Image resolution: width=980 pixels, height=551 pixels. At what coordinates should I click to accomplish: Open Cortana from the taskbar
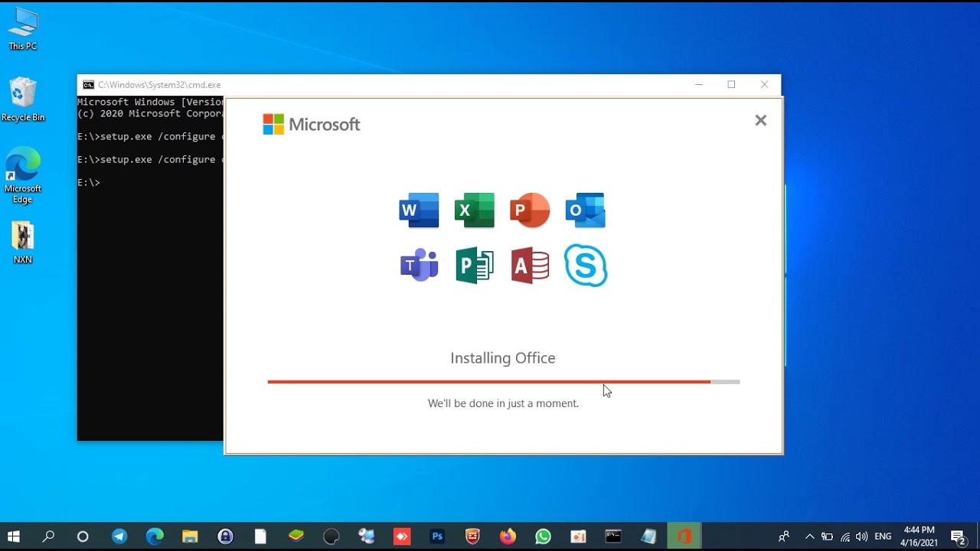(83, 536)
